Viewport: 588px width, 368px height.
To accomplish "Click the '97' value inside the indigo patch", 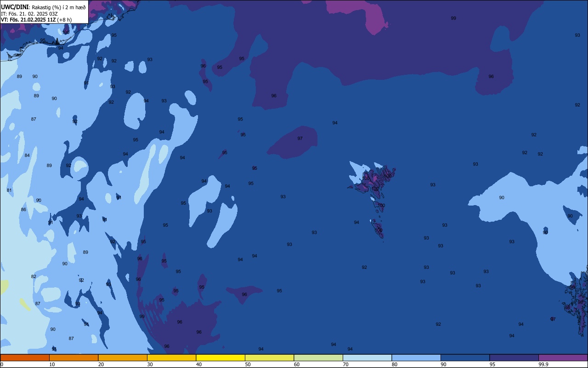I will tap(300, 139).
